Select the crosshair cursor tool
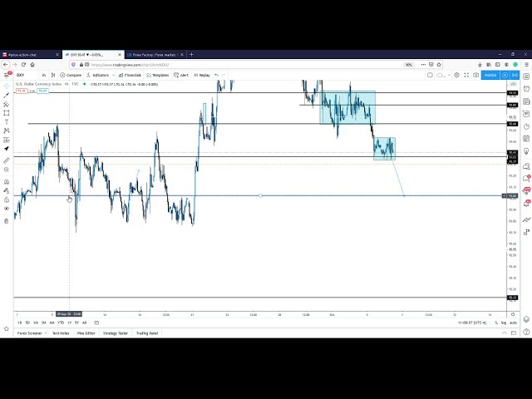This screenshot has height=399, width=532. coord(7,86)
